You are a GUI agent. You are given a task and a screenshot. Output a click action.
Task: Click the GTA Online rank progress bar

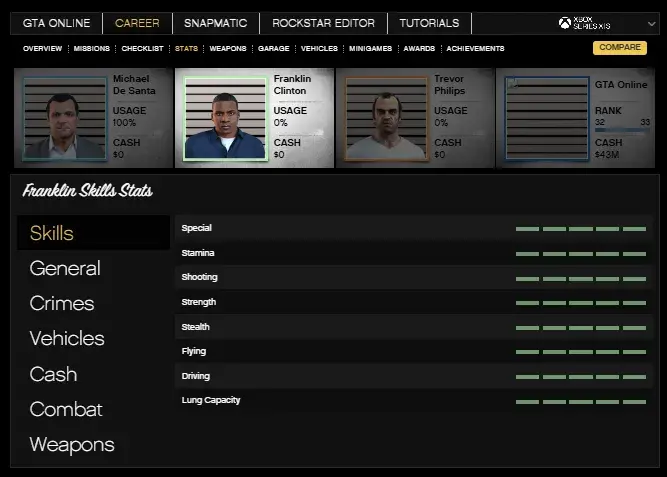pyautogui.click(x=622, y=130)
